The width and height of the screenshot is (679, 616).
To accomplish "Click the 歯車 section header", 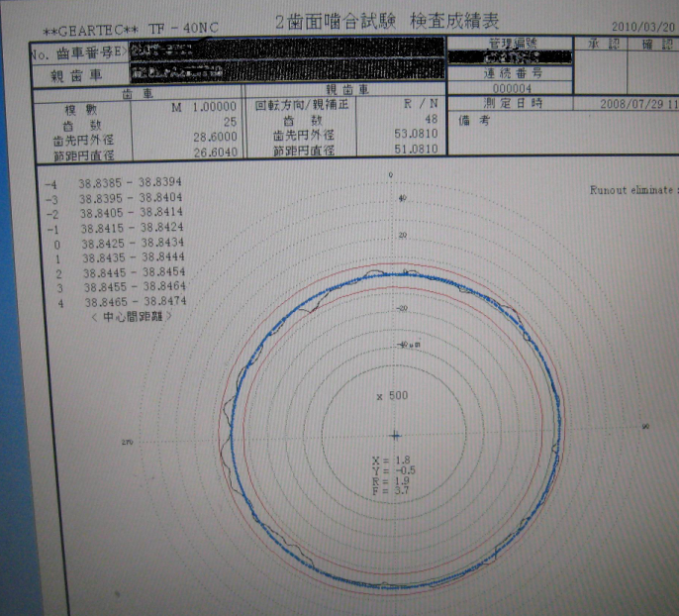I will [137, 93].
